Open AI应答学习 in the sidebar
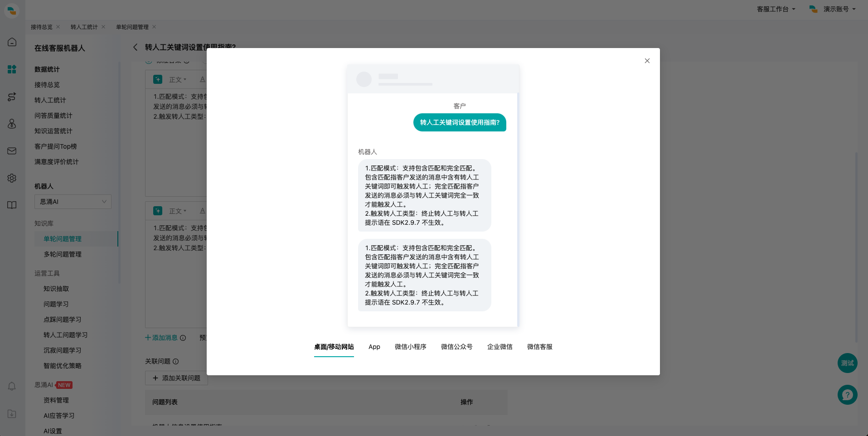 tap(59, 416)
